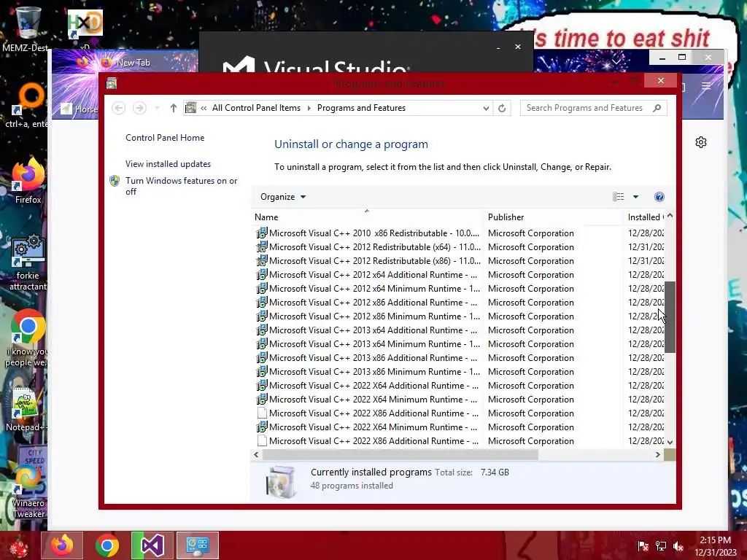Viewport: 747px width, 560px height.
Task: Open the Firefox desktop shortcut
Action: [28, 181]
